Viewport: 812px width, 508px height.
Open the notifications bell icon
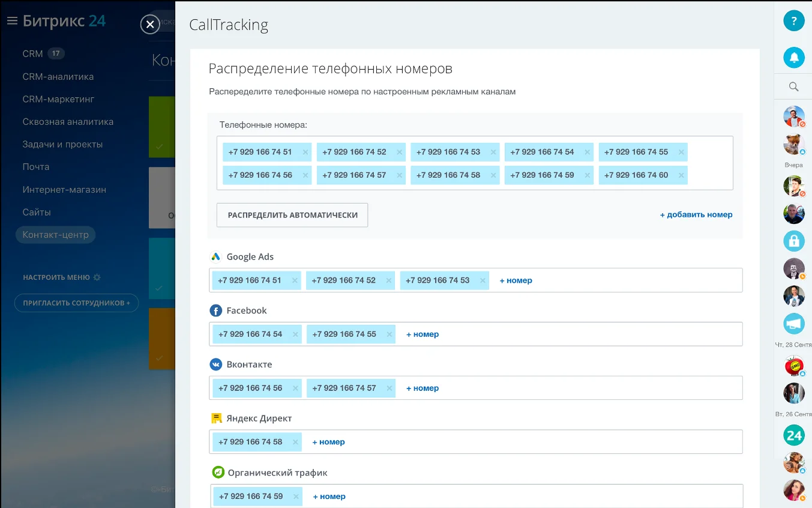point(793,58)
